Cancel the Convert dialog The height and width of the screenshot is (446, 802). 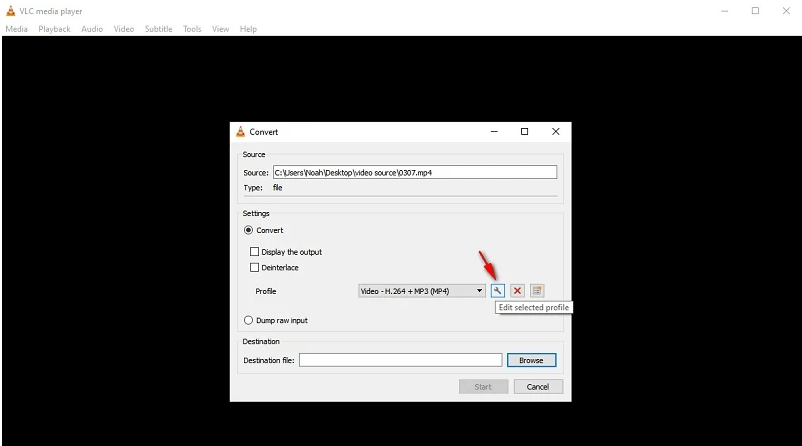[x=538, y=387]
